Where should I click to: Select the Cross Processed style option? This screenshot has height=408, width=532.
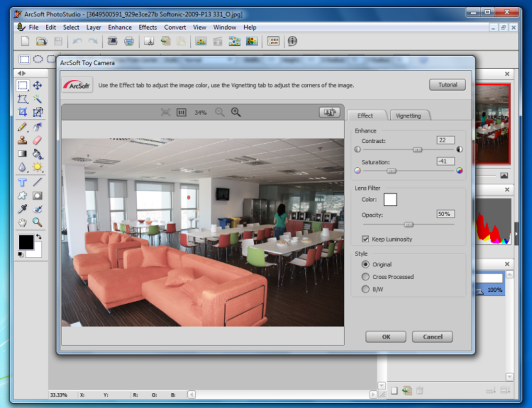tap(366, 277)
